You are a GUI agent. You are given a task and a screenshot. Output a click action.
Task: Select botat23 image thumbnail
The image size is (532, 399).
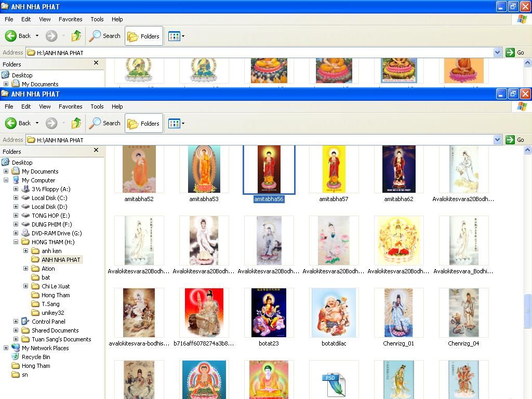point(269,312)
